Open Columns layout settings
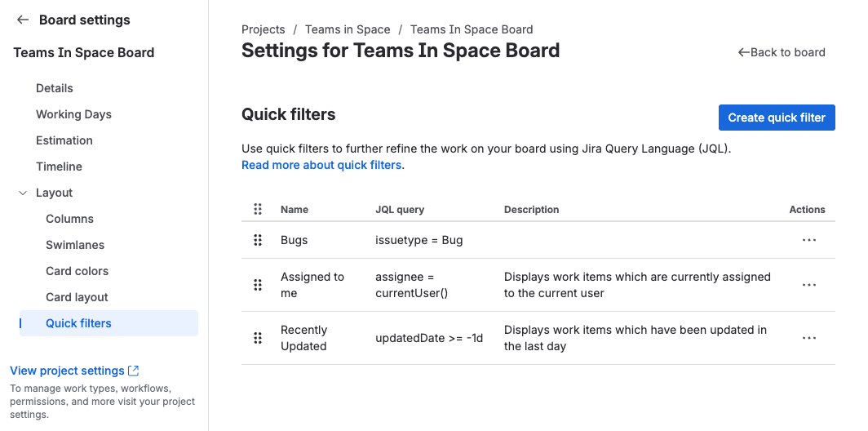This screenshot has height=431, width=868. click(x=69, y=219)
